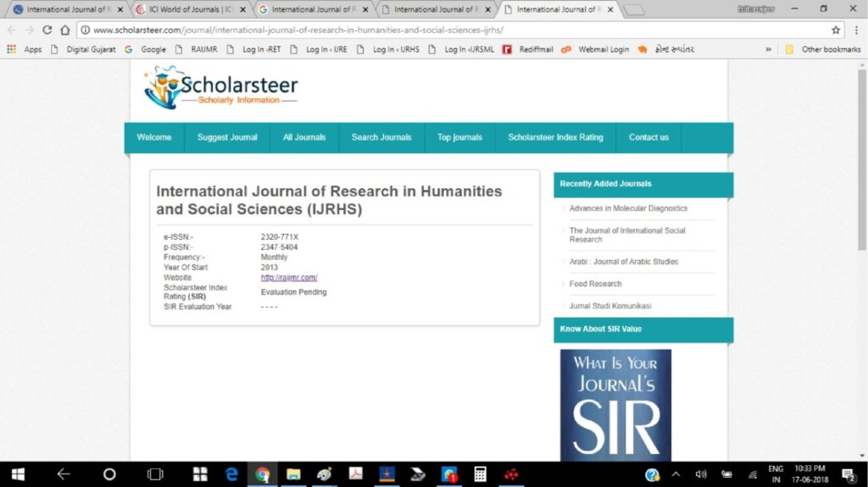Open the Suggest Journal menu item

227,137
